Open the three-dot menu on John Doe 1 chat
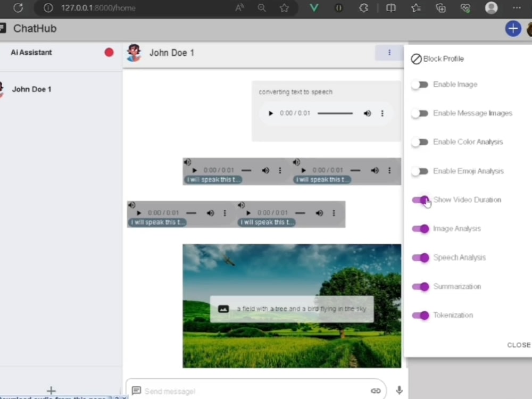Image resolution: width=532 pixels, height=399 pixels. (389, 53)
